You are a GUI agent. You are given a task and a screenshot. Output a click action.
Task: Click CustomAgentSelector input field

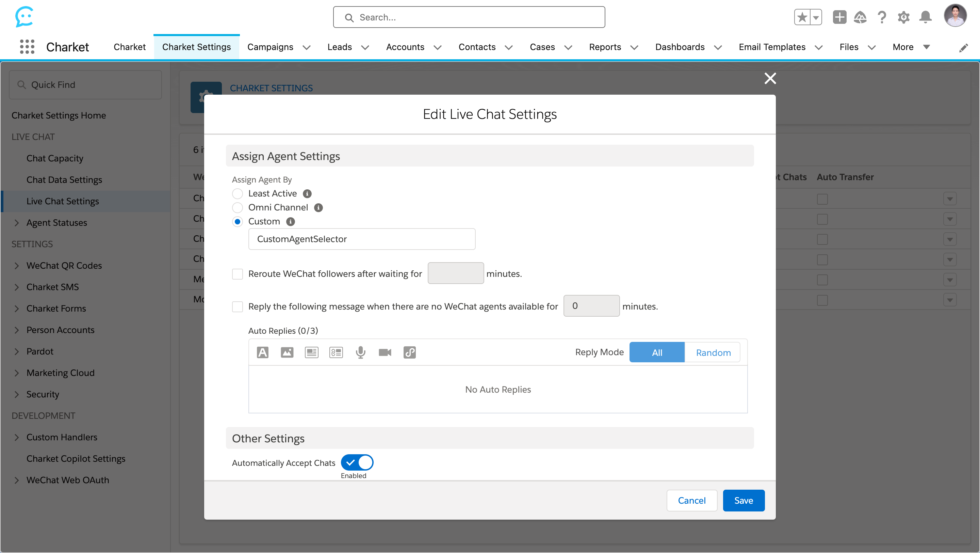[361, 239]
